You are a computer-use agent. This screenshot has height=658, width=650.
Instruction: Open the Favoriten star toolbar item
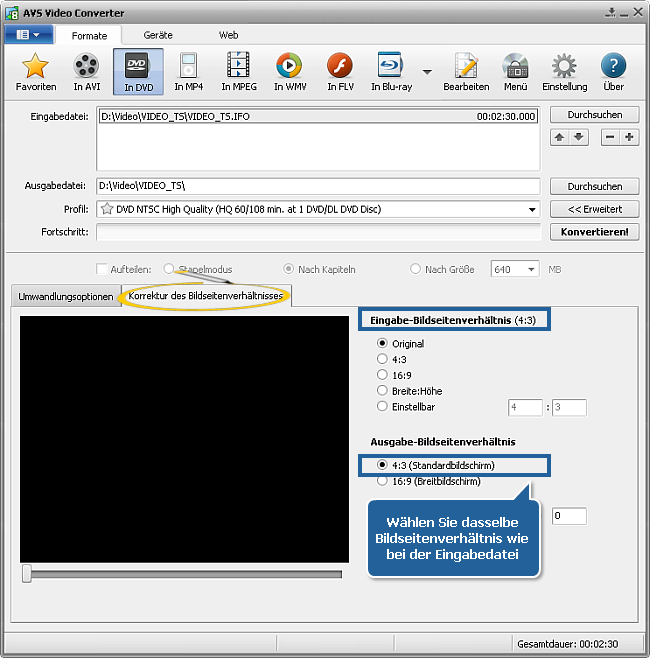click(x=36, y=72)
